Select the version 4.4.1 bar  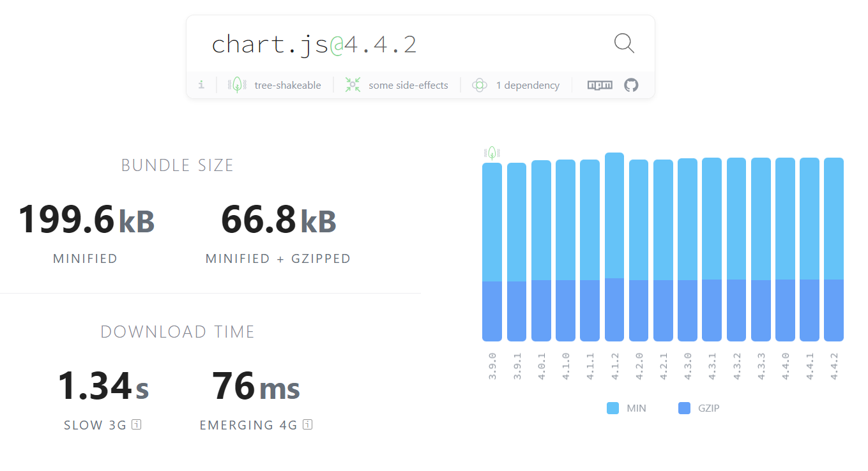point(809,250)
